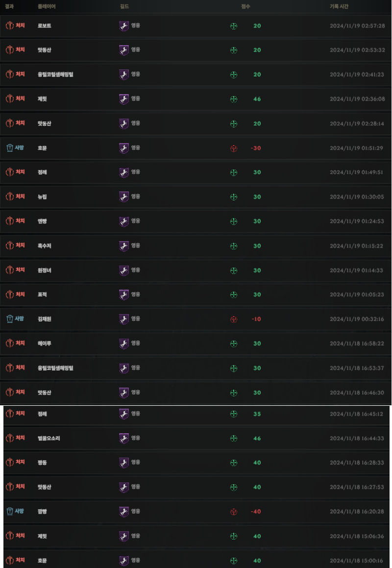Click the death icon in the 깜빵 row
The height and width of the screenshot is (568, 392).
pyautogui.click(x=10, y=512)
